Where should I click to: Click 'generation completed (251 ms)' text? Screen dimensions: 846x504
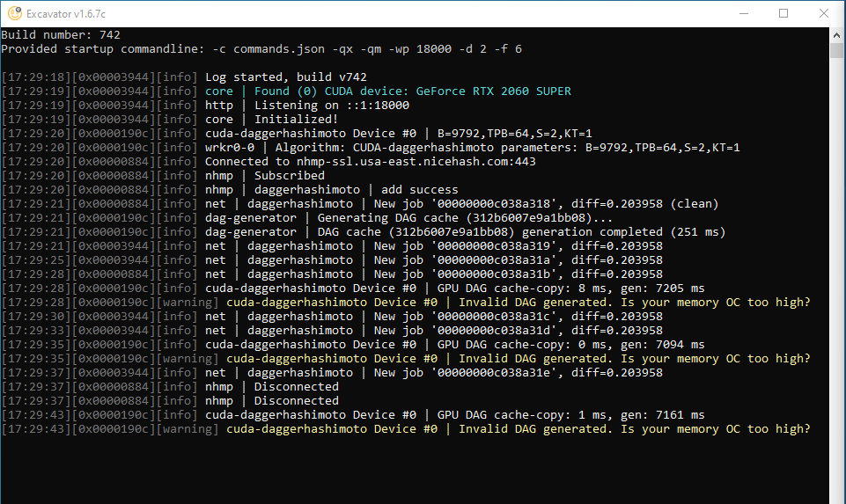tap(623, 232)
